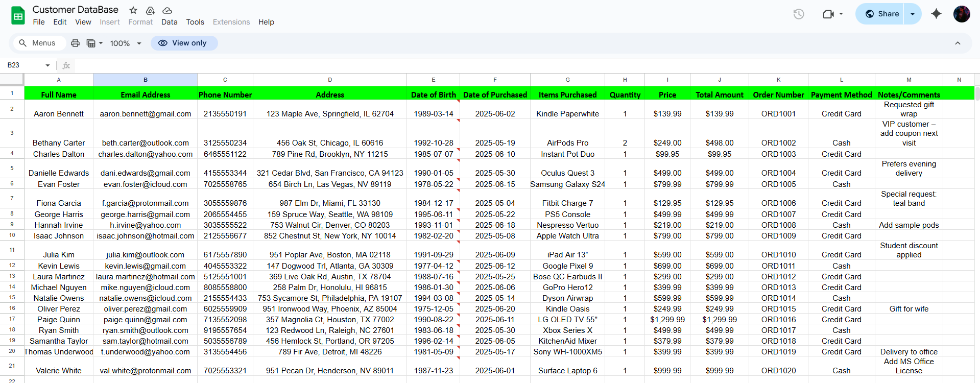980x383 pixels.
Task: Select purchase date 2025-06-18
Action: (x=495, y=225)
